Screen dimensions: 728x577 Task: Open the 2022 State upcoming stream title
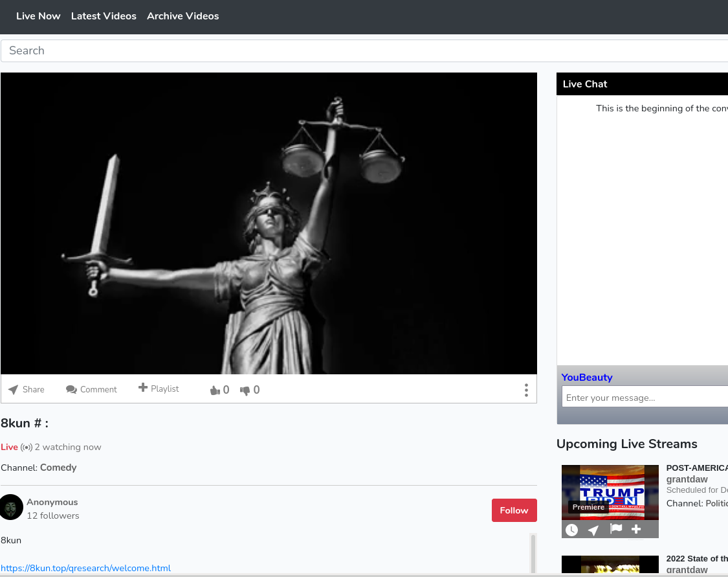[x=697, y=558]
